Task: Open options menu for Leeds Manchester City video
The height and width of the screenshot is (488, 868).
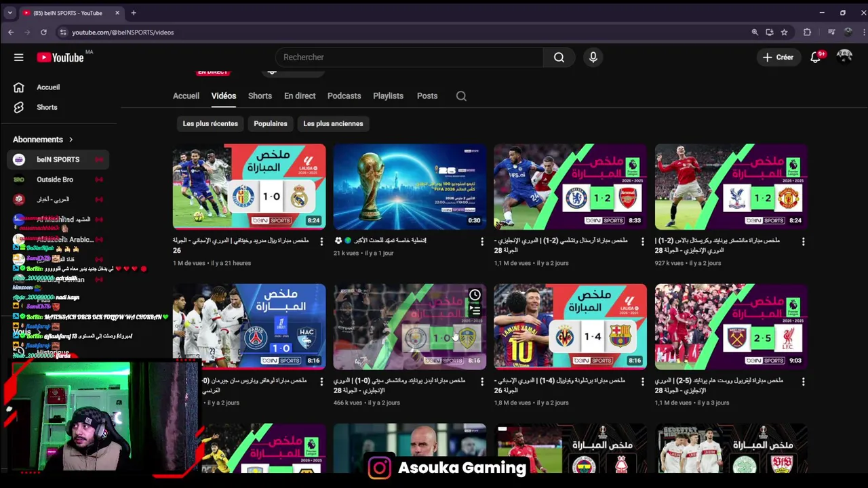Action: [x=482, y=382]
